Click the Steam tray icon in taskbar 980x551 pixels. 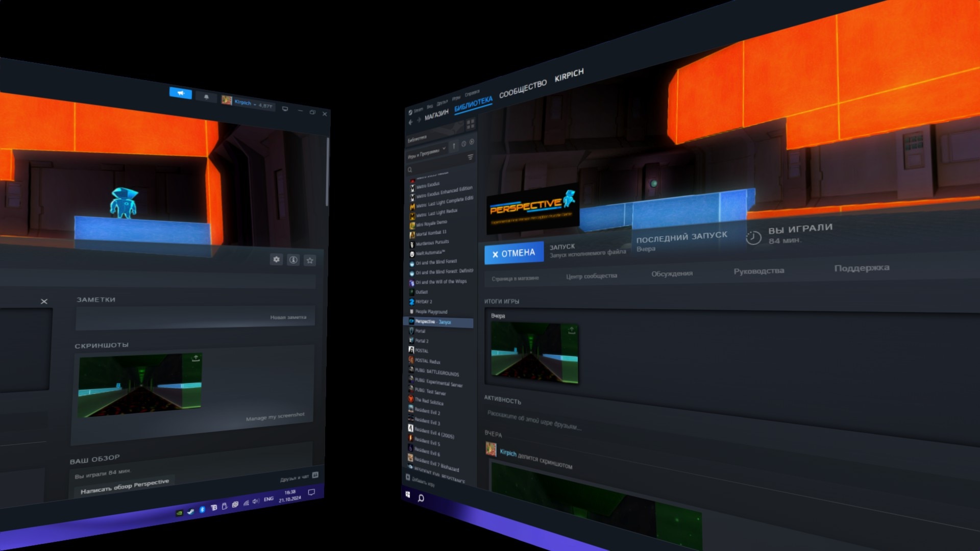pyautogui.click(x=190, y=512)
